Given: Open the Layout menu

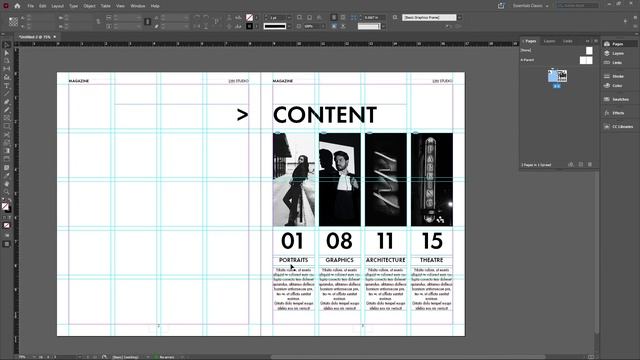Looking at the screenshot, I should pyautogui.click(x=58, y=6).
